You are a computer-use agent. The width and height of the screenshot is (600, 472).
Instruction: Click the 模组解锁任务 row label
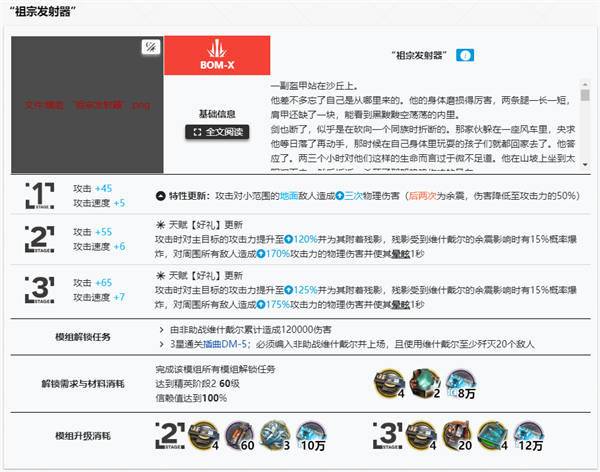(x=83, y=337)
